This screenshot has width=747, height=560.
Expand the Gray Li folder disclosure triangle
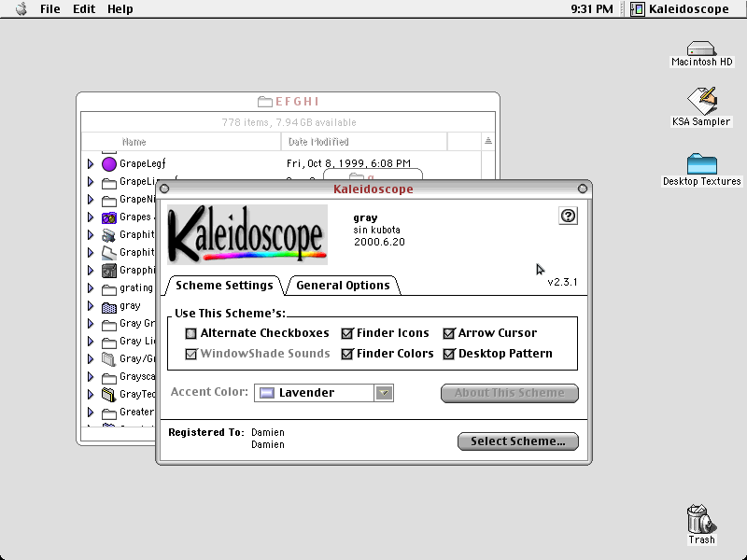[91, 342]
